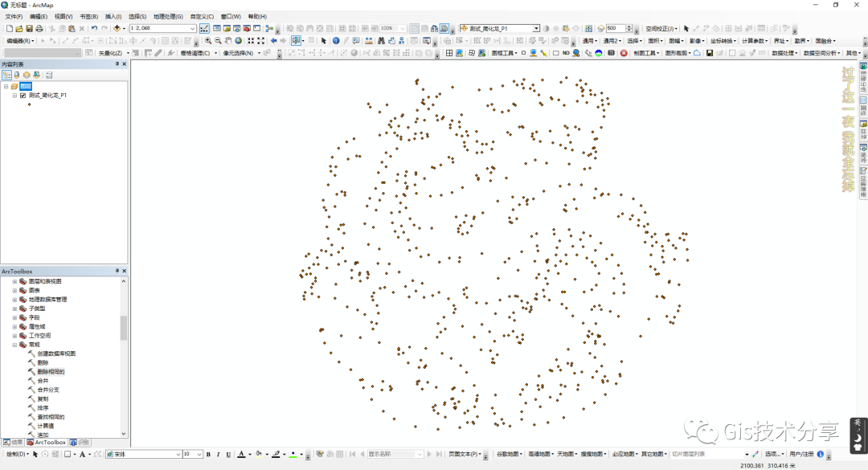
Task: Toggle italic text formatting button
Action: tap(218, 455)
